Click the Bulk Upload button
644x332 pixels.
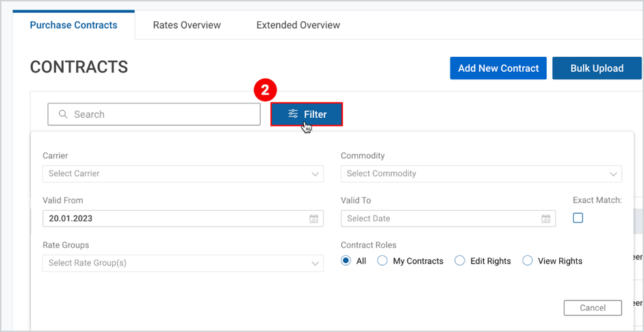pos(597,68)
